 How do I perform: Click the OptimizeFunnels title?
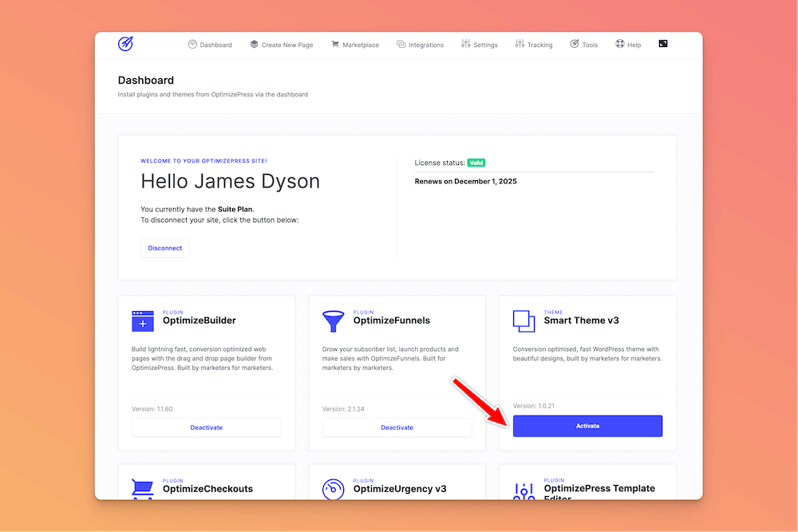click(x=391, y=321)
